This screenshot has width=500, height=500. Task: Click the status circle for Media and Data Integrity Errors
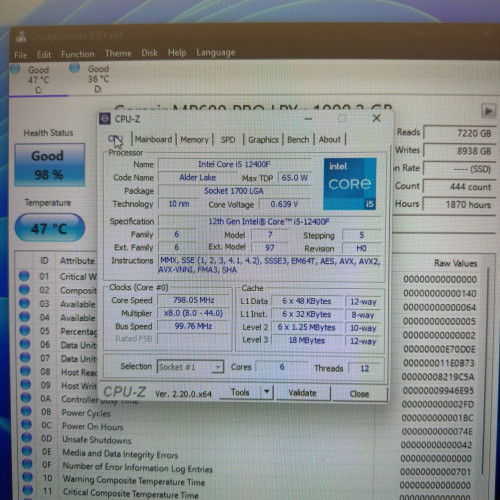tap(27, 451)
